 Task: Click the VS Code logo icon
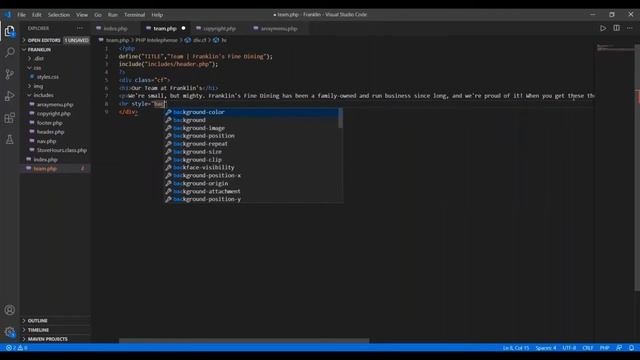pyautogui.click(x=8, y=14)
